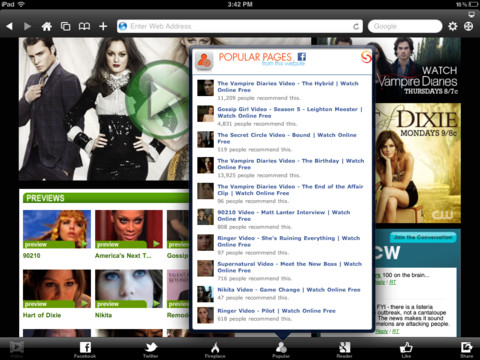Open the 90210 preview thumbnail

[57, 229]
